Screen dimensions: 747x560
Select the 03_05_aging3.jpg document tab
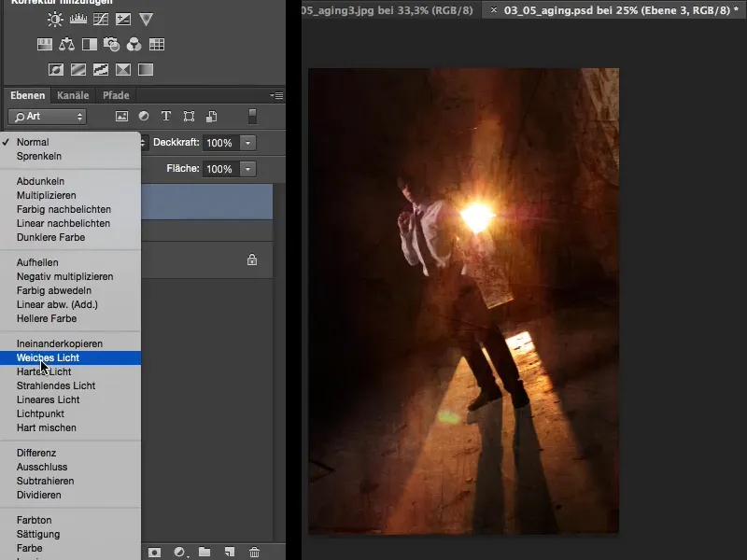tap(383, 12)
